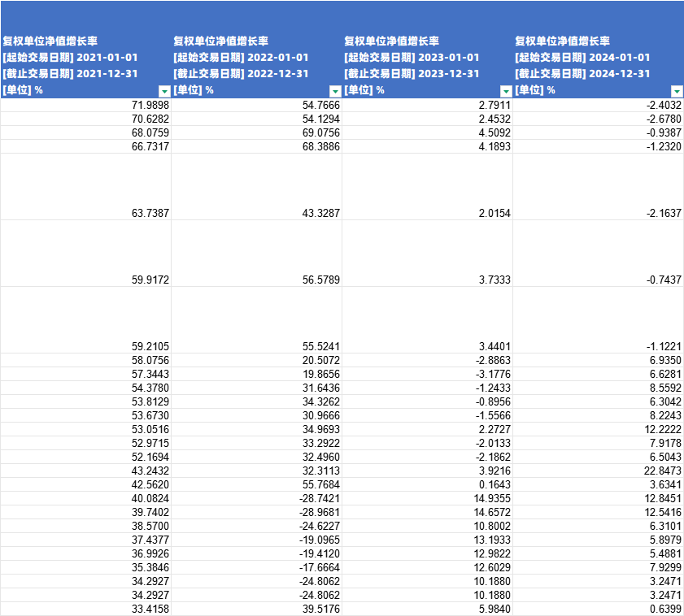Select cell with value 39.7402
The image size is (684, 616).
tap(86, 512)
